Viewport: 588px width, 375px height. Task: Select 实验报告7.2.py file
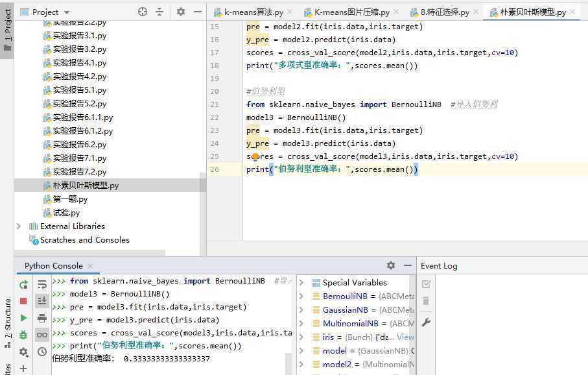point(80,172)
